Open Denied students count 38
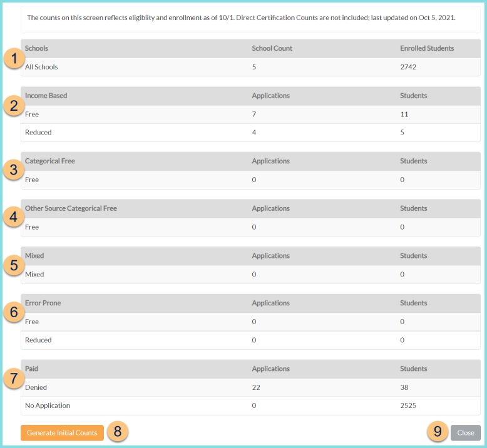 [x=404, y=387]
